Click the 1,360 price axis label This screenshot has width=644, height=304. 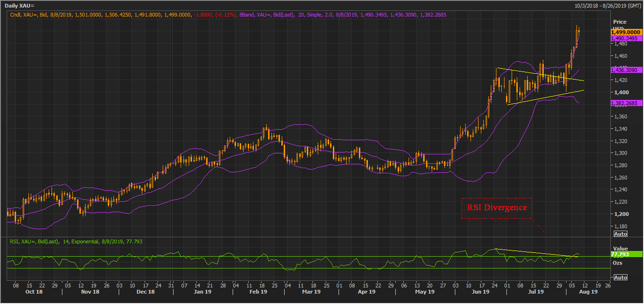point(620,116)
